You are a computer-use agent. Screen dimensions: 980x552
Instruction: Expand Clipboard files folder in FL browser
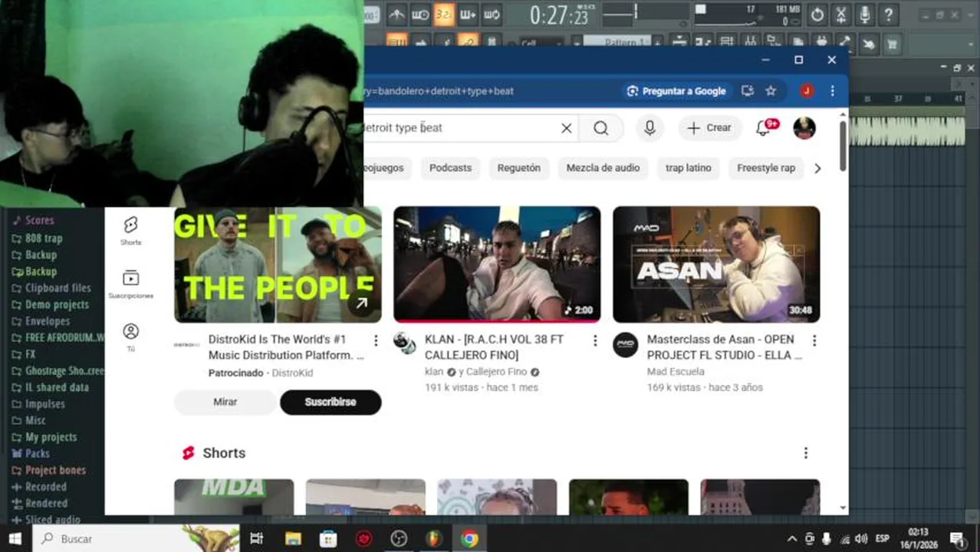pyautogui.click(x=51, y=287)
